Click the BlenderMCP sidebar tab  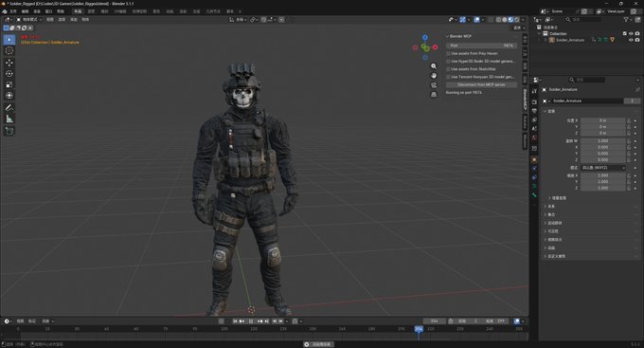(x=525, y=100)
